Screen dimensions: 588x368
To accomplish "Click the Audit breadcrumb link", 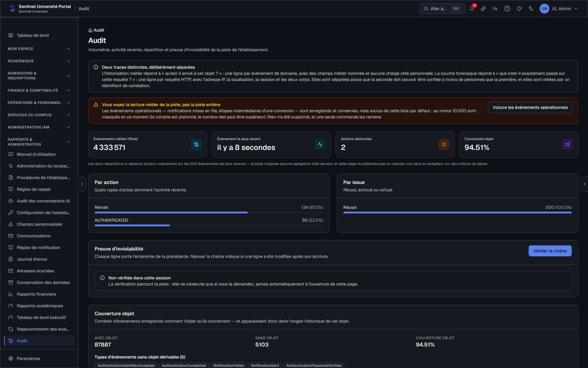I will pos(99,30).
